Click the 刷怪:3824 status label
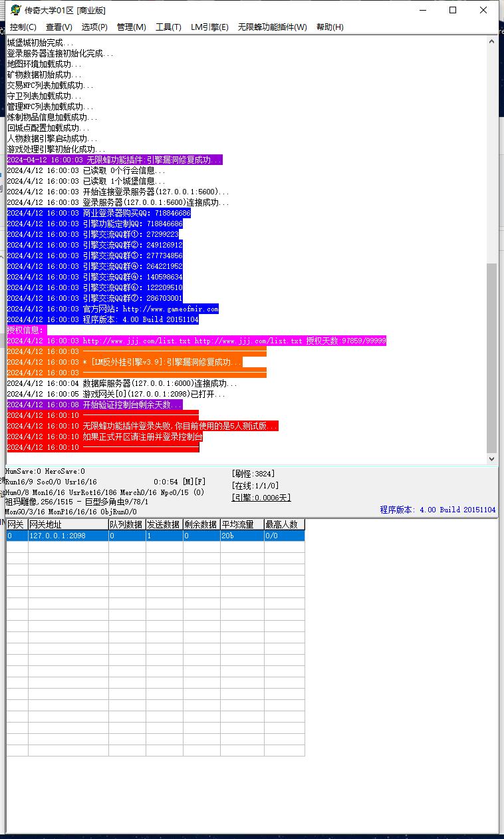 (253, 474)
